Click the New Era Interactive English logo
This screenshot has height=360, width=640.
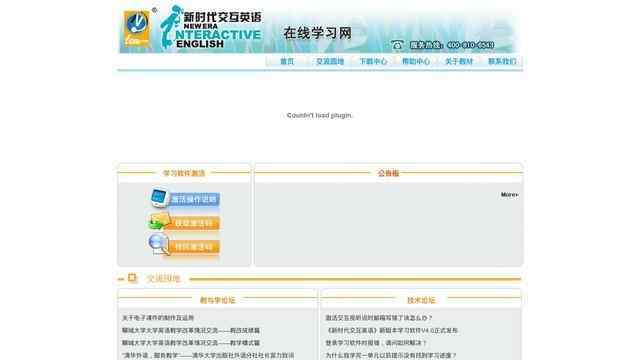(211, 28)
